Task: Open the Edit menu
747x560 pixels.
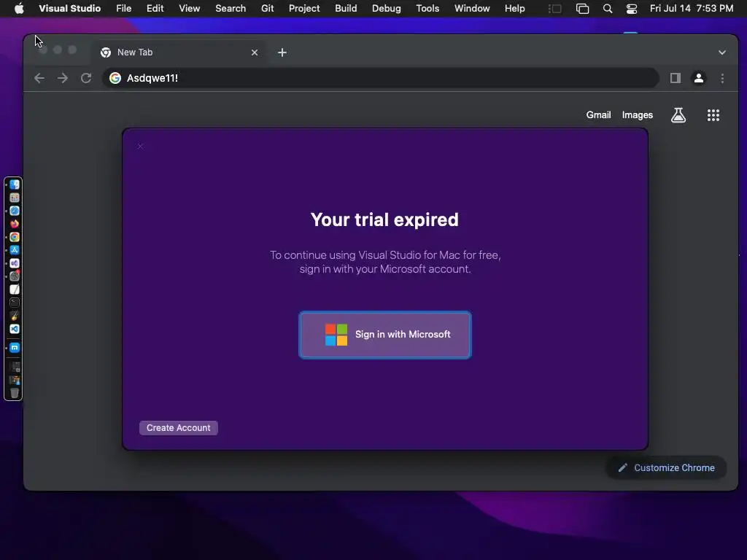Action: pyautogui.click(x=155, y=9)
